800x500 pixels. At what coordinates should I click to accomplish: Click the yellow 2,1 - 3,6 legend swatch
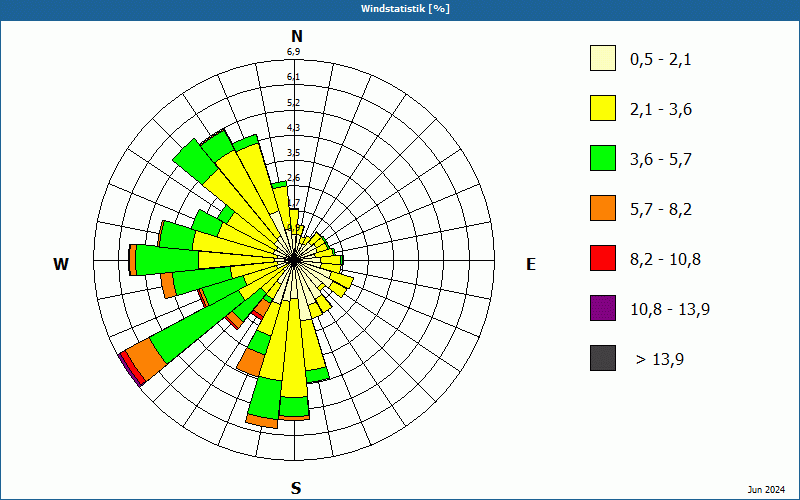pyautogui.click(x=603, y=108)
